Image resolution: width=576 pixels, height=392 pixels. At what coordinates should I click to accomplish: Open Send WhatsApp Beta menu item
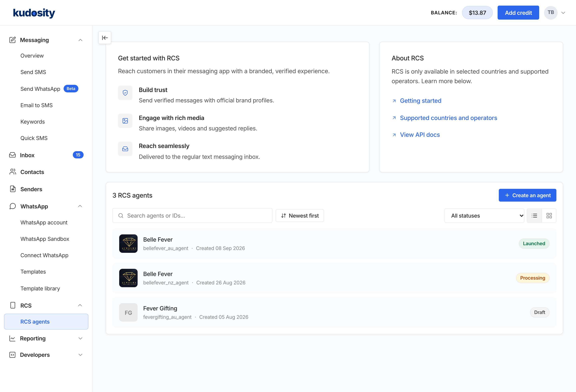[x=49, y=89]
